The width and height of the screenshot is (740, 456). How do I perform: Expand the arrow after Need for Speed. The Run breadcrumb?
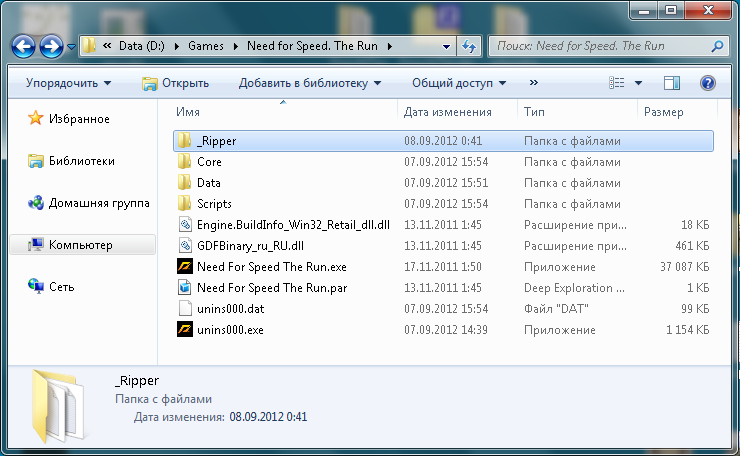click(x=390, y=46)
